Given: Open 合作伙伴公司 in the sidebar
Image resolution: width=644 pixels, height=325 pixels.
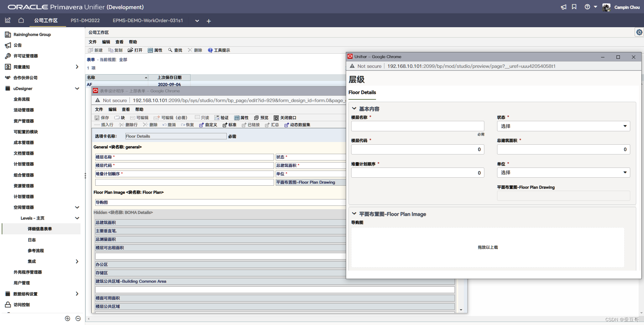Looking at the screenshot, I should tap(25, 78).
